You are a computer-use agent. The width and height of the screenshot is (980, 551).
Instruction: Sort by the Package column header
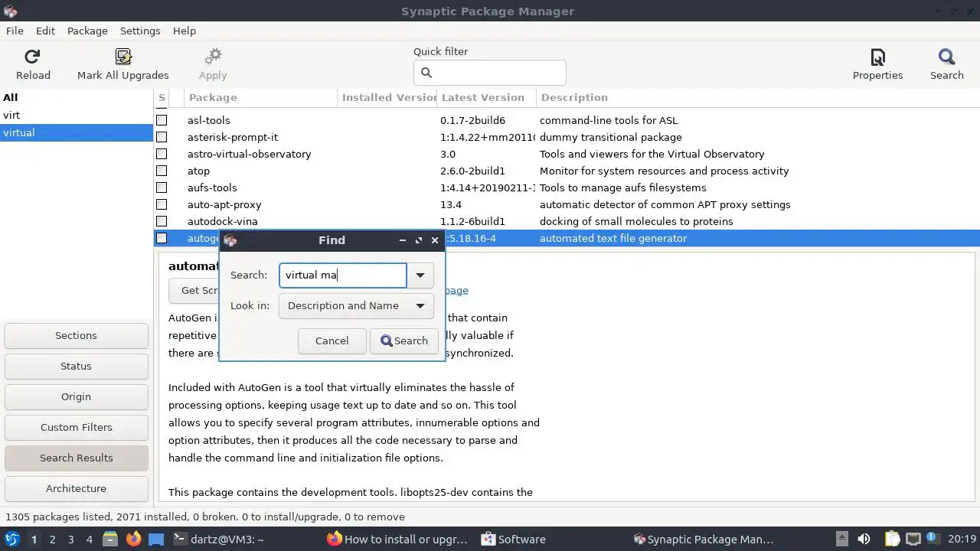tap(260, 97)
